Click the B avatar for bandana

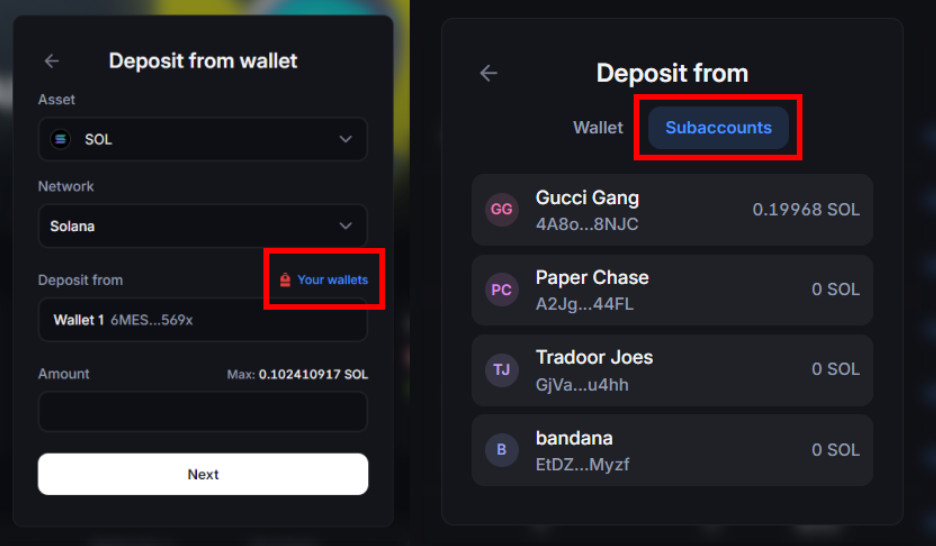pos(501,450)
